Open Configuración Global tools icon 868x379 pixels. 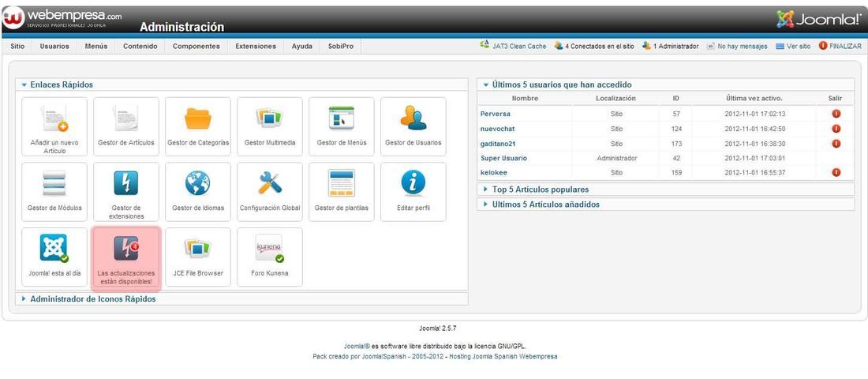point(270,192)
